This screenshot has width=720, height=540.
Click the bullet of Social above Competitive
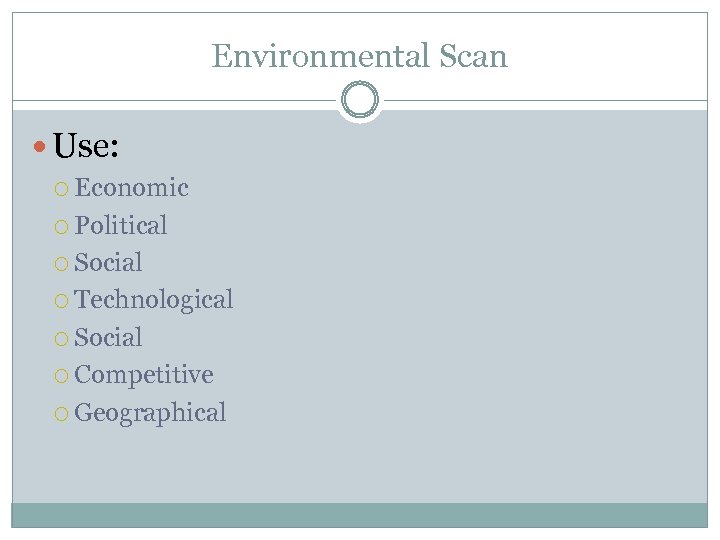click(62, 338)
